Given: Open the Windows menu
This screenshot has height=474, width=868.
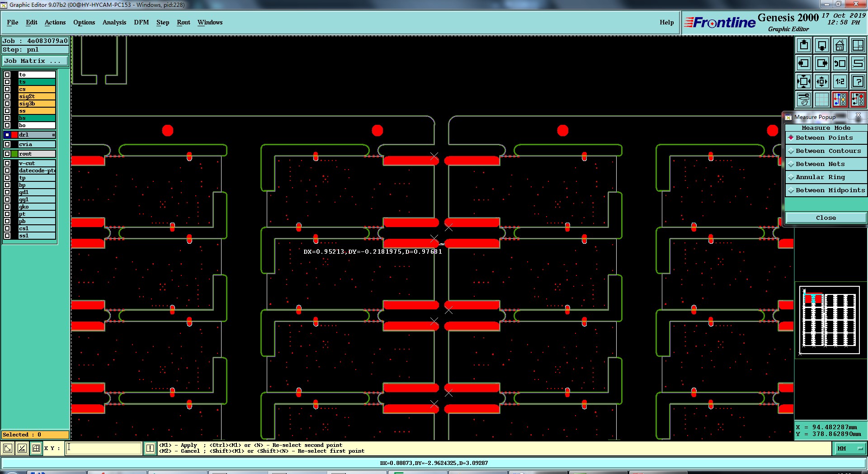Looking at the screenshot, I should pyautogui.click(x=210, y=22).
